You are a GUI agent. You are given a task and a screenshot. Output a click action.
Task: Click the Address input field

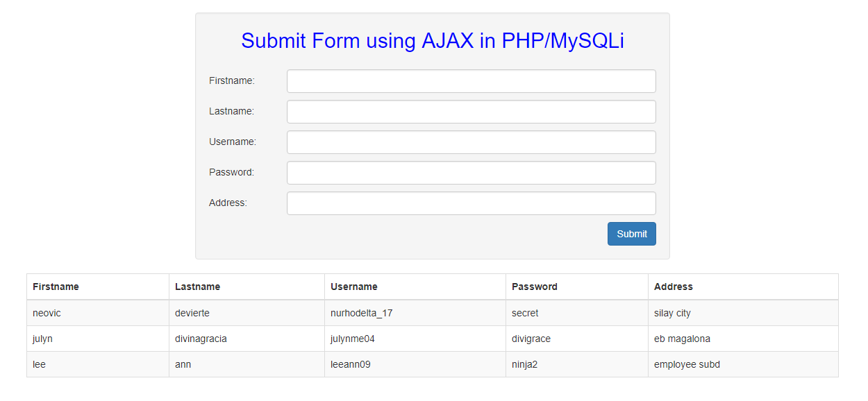(x=471, y=203)
